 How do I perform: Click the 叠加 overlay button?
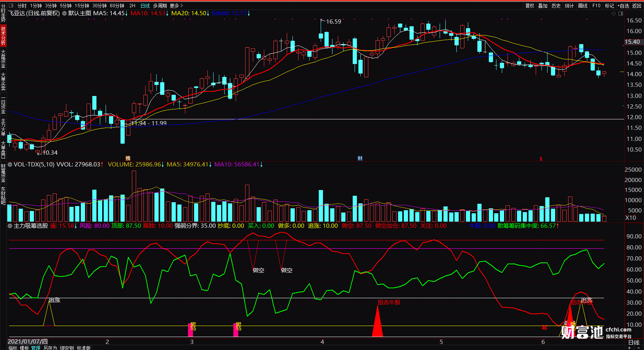543,6
